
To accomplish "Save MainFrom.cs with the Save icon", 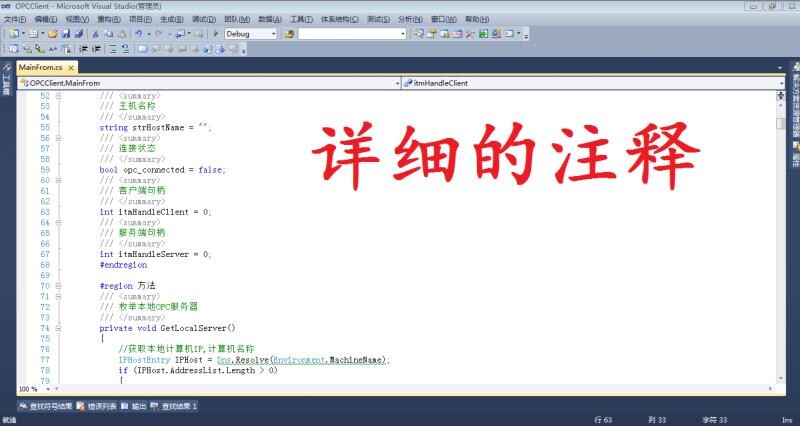I will [66, 34].
